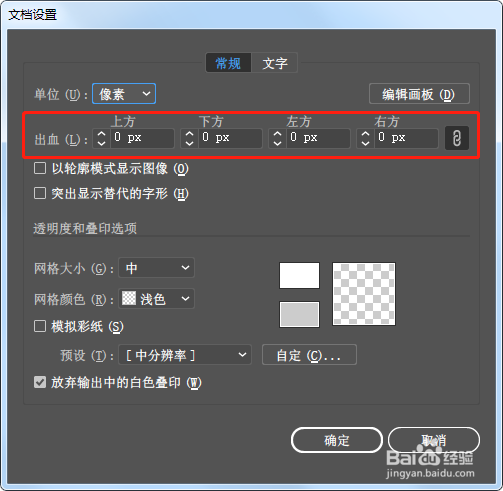Enable highlight substituted glyphs checkbox
Viewport: 503px width, 491px height.
click(40, 193)
